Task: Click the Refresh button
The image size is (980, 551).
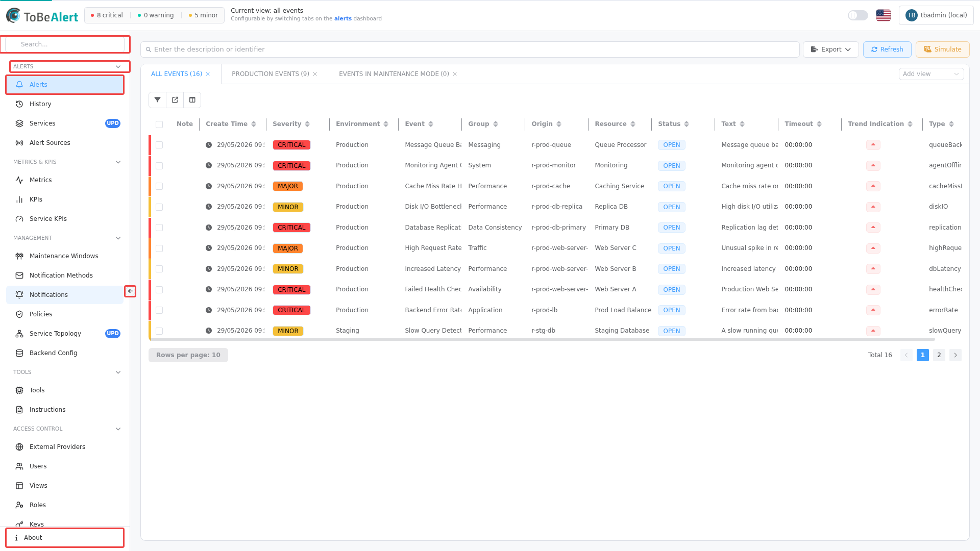Action: click(x=887, y=49)
